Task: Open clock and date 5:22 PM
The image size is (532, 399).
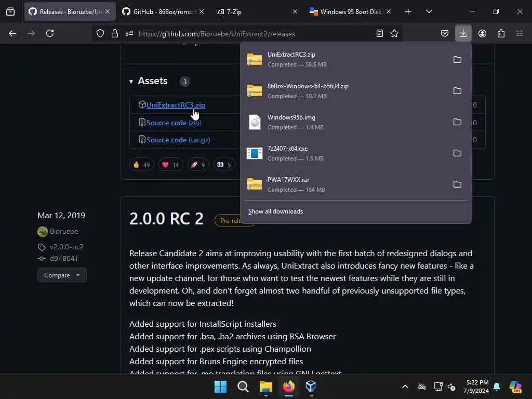Action: pos(476,387)
